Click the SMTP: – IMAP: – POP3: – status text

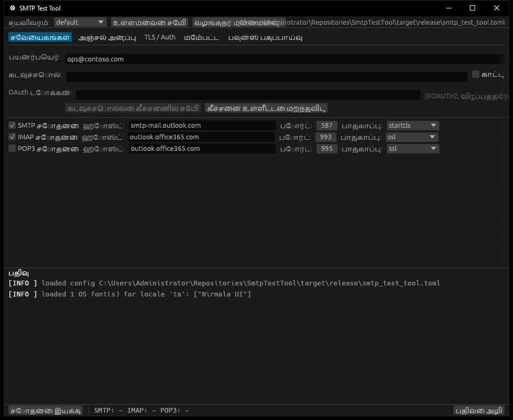141,411
